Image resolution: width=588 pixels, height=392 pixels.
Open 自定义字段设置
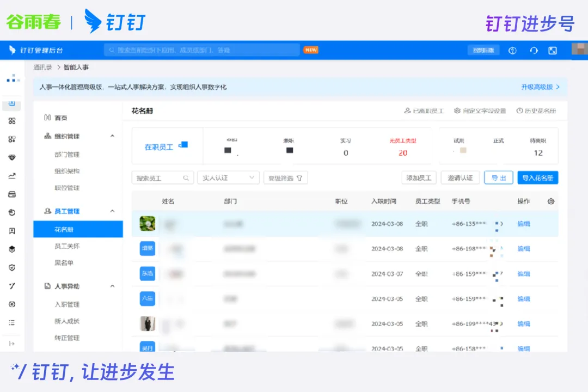coord(480,111)
